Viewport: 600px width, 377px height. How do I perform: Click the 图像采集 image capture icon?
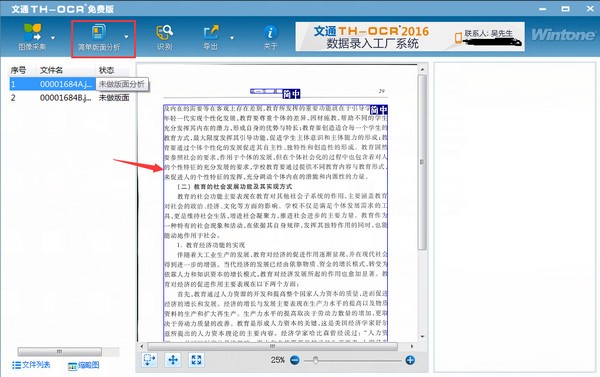point(33,33)
